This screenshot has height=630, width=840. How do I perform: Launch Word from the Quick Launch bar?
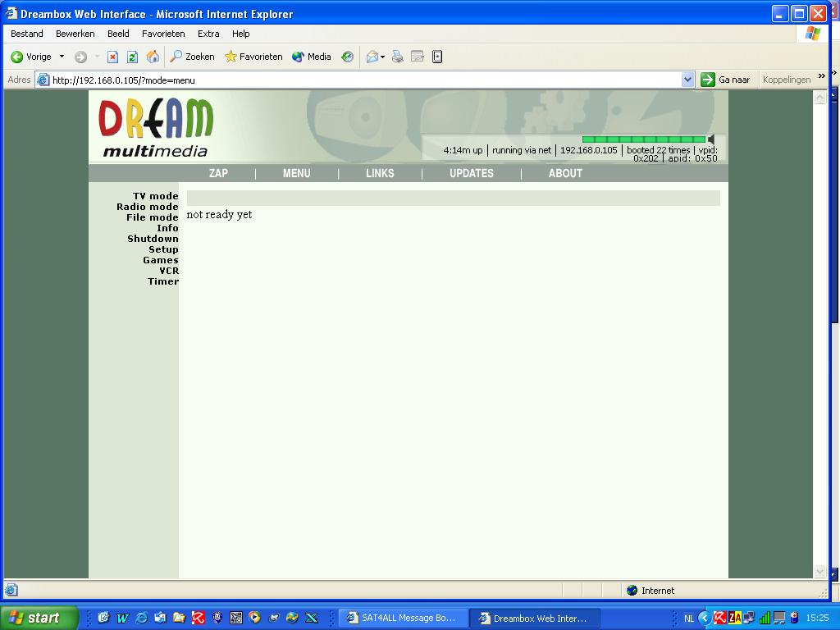pyautogui.click(x=123, y=619)
